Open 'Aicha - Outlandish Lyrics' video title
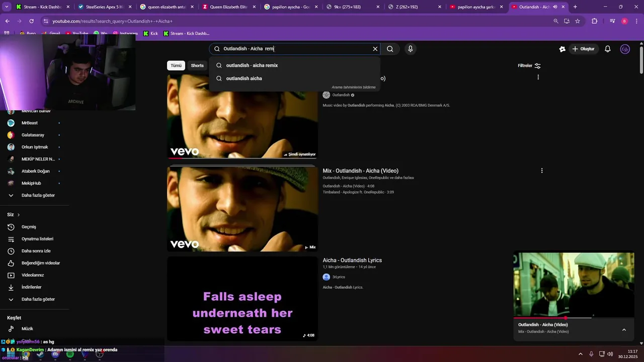Image resolution: width=644 pixels, height=362 pixels. pos(352,260)
